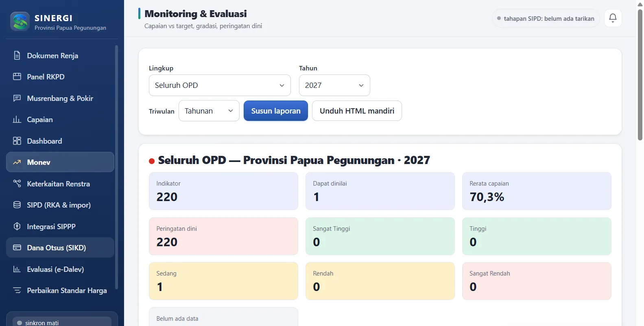This screenshot has height=326, width=644.
Task: Go to Panel RKPD
Action: pos(60,77)
